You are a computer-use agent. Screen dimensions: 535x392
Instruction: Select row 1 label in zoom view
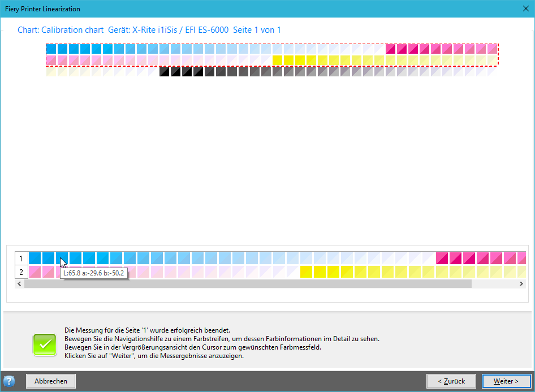(21, 259)
